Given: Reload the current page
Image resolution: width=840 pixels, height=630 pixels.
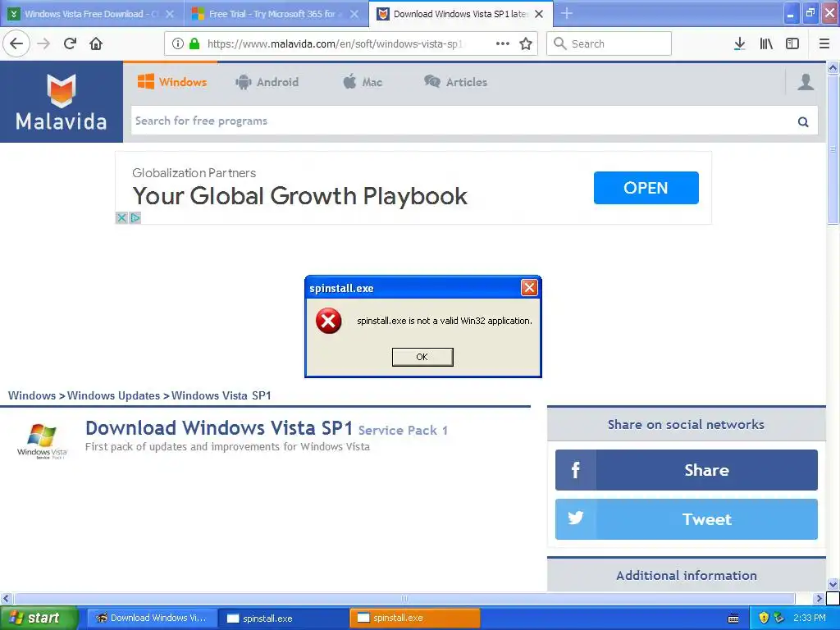Looking at the screenshot, I should (70, 43).
